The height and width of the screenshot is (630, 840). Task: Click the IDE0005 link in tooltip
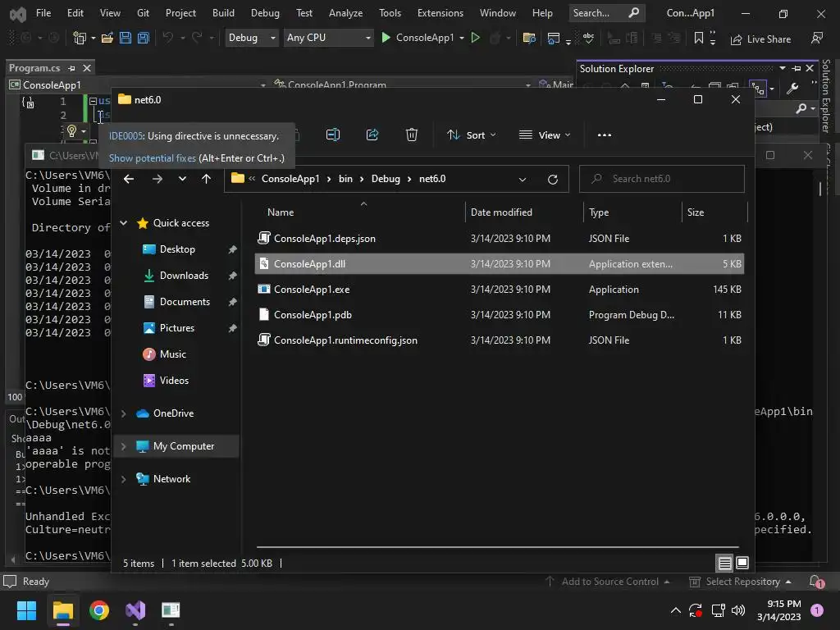[x=126, y=136]
